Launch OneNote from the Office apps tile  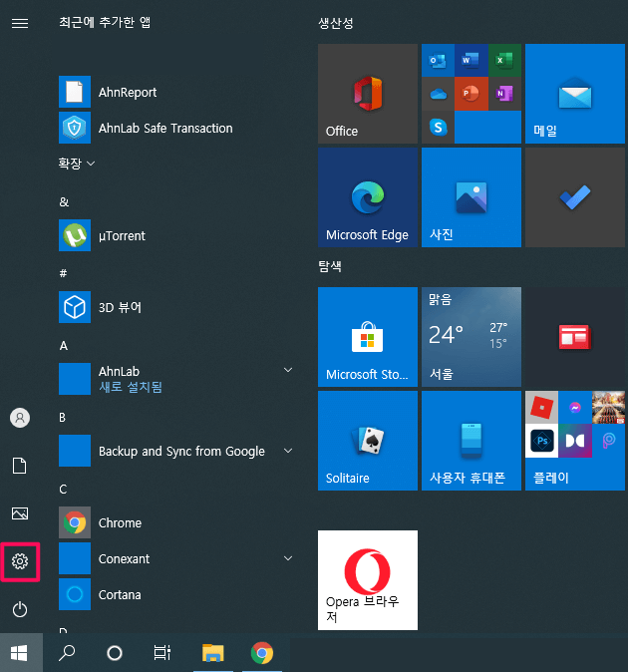point(504,94)
